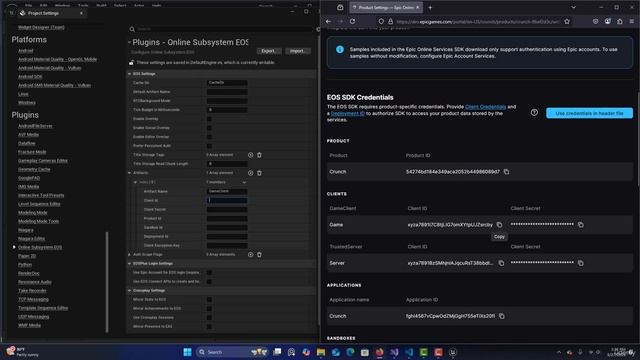The height and width of the screenshot is (360, 640).
Task: Open the Windows platform settings link
Action: (x=27, y=102)
